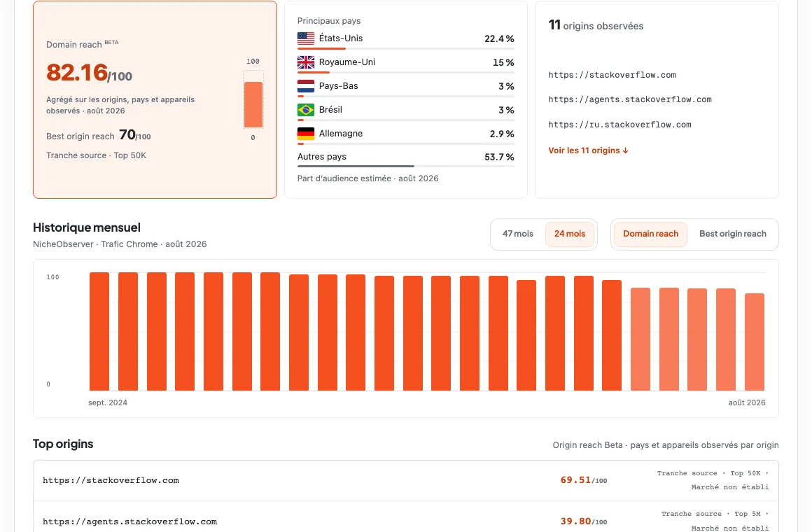The image size is (812, 532).
Task: Click the Best origin reach 70 value
Action: [134, 135]
